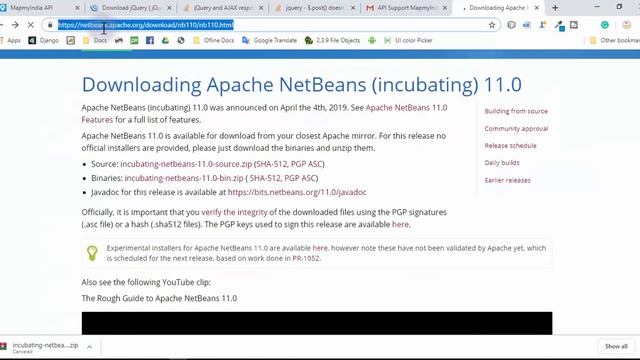
Task: Download incubating-netbeans-11.0-bin.zip
Action: (x=184, y=178)
